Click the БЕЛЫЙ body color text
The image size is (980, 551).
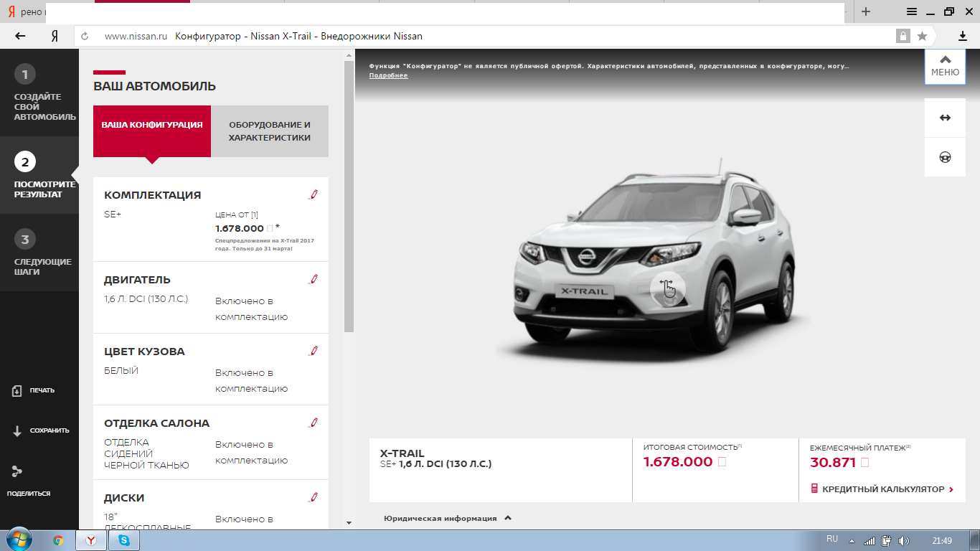click(121, 371)
